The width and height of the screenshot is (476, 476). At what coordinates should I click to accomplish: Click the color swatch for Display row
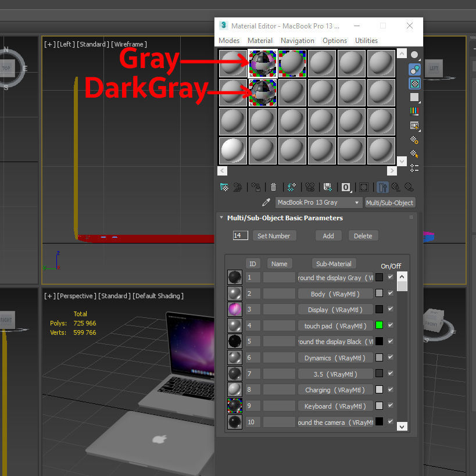point(379,309)
